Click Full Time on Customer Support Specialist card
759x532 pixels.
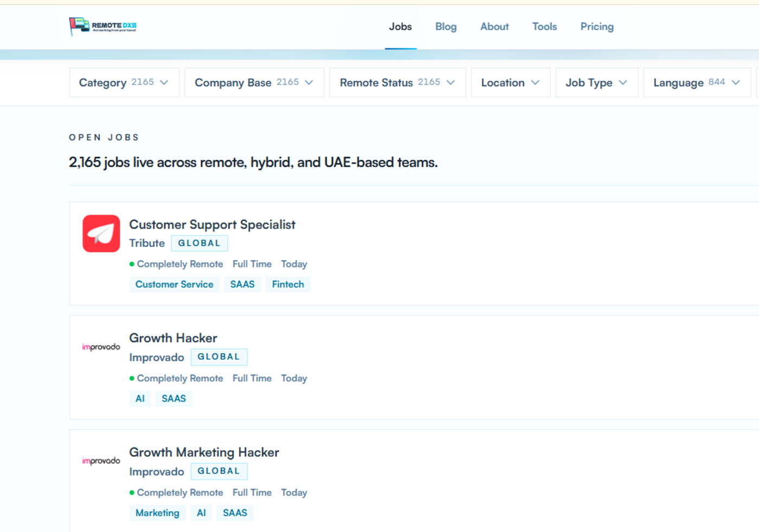[x=252, y=264]
